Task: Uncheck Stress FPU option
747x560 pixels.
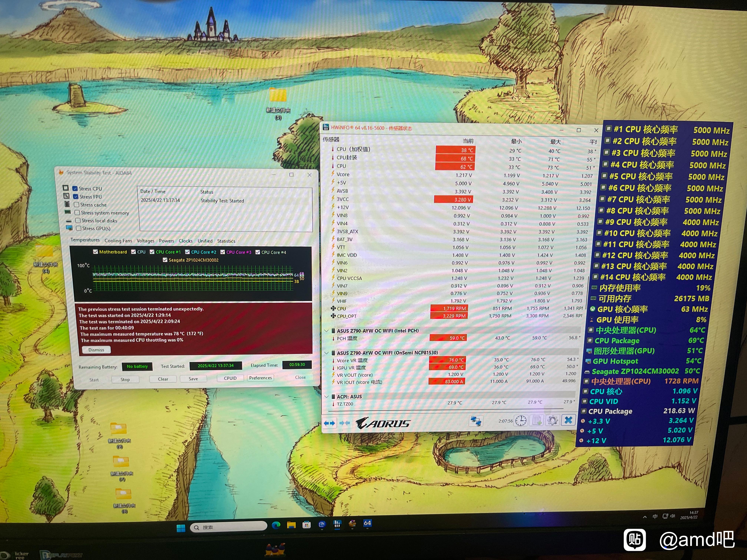Action: click(76, 196)
